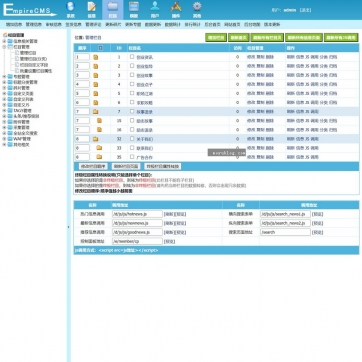The height and width of the screenshot is (362, 362).
Task: Open the 其他 (Other) gear icon
Action: coord(197,10)
